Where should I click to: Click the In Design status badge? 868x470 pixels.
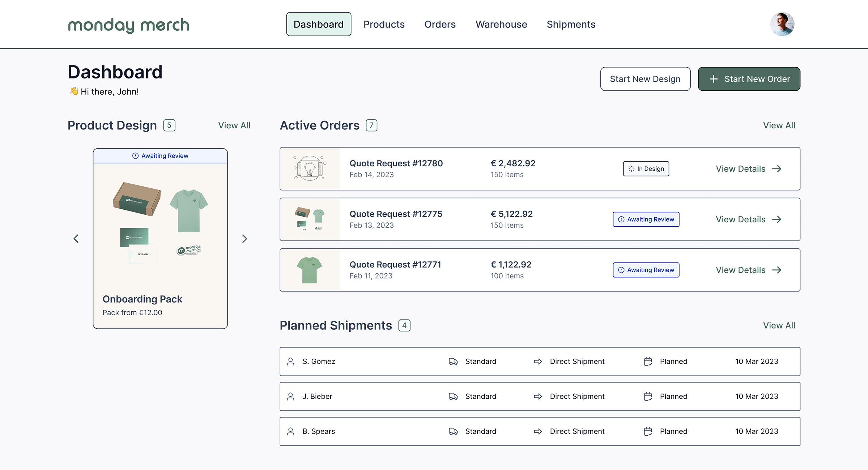646,168
